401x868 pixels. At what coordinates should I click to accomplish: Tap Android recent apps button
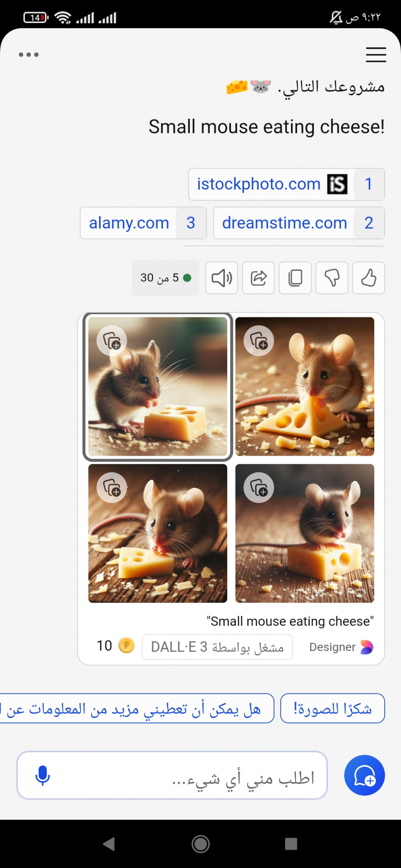pos(291,844)
